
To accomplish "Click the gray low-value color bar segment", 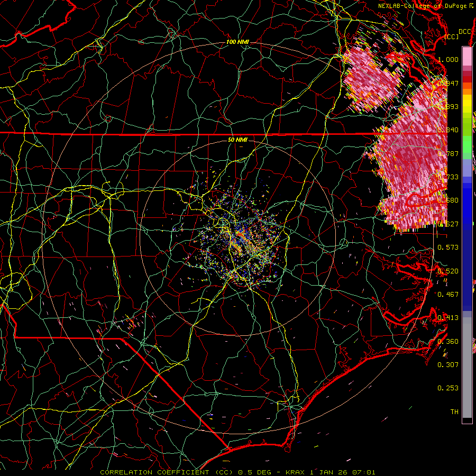I will tap(467, 368).
